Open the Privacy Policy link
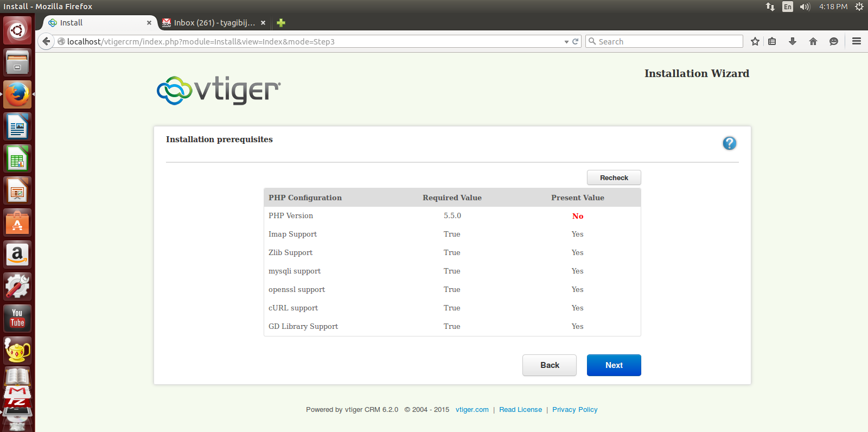The height and width of the screenshot is (432, 868). coord(575,410)
